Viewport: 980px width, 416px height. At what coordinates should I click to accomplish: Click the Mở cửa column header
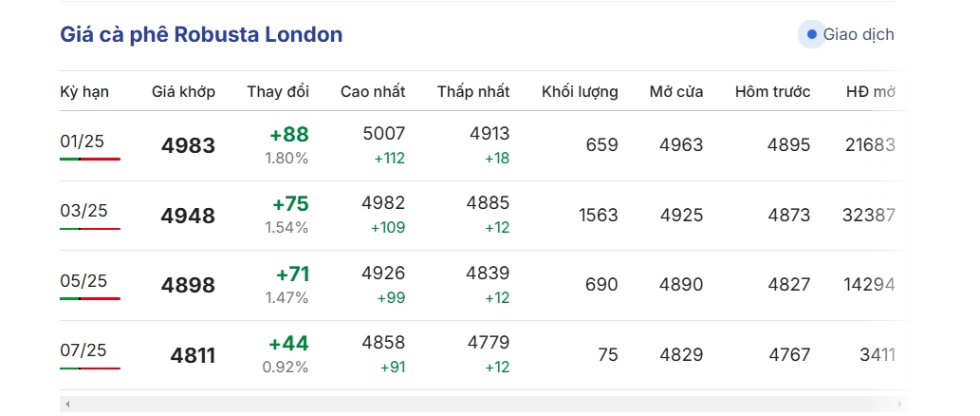tap(676, 92)
